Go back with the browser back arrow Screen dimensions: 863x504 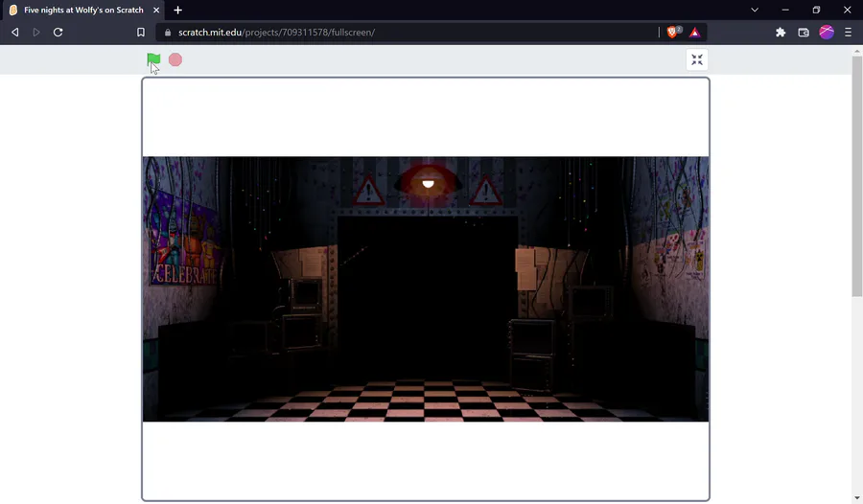[x=14, y=33]
